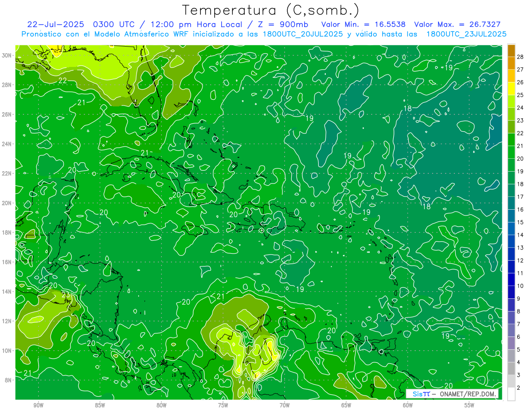Viewport: 532px width, 411px height.
Task: Click the "20N" latitude axis label
Action: pyautogui.click(x=7, y=203)
